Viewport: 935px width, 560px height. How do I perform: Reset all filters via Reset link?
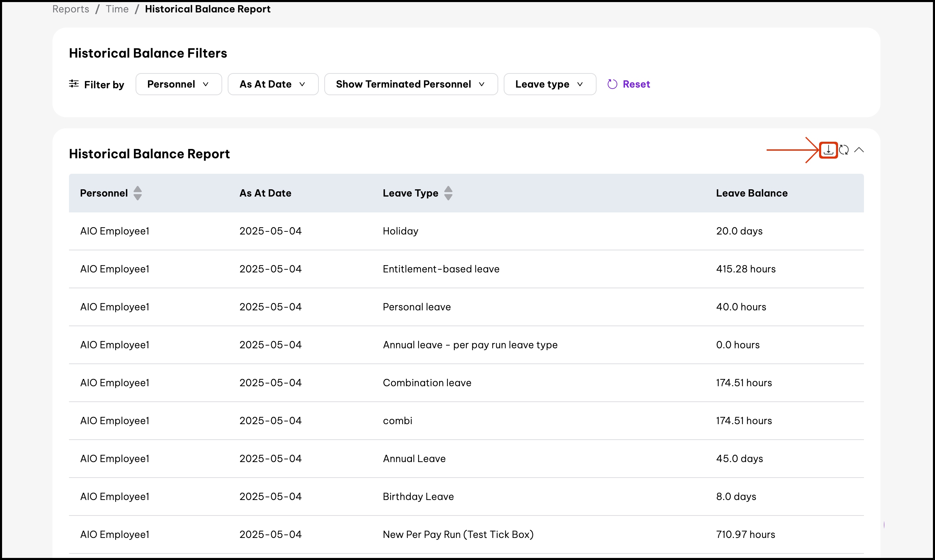click(636, 84)
